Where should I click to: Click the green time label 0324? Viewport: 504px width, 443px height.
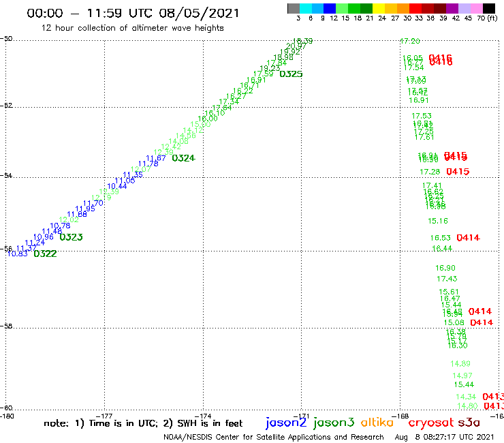point(183,158)
